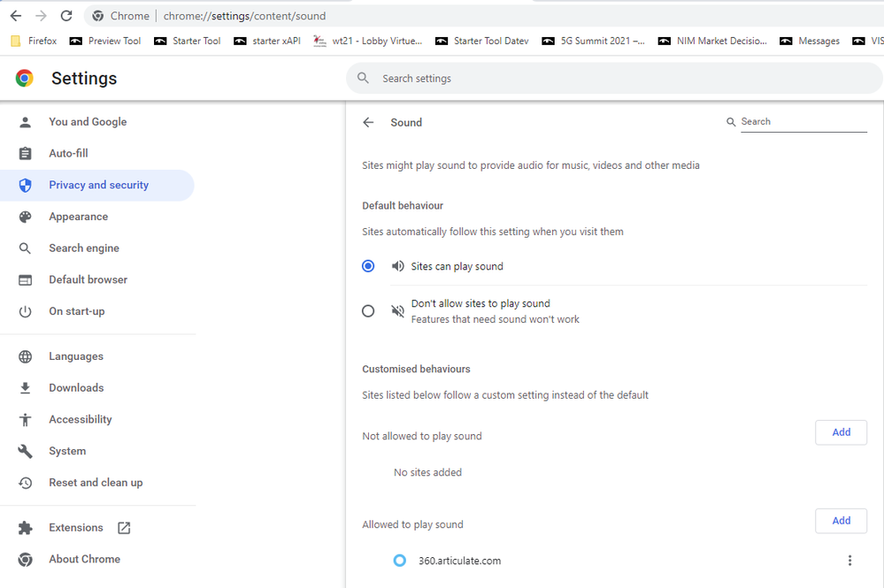Open the Preview Tool bookmark
This screenshot has height=588, width=884.
click(105, 41)
